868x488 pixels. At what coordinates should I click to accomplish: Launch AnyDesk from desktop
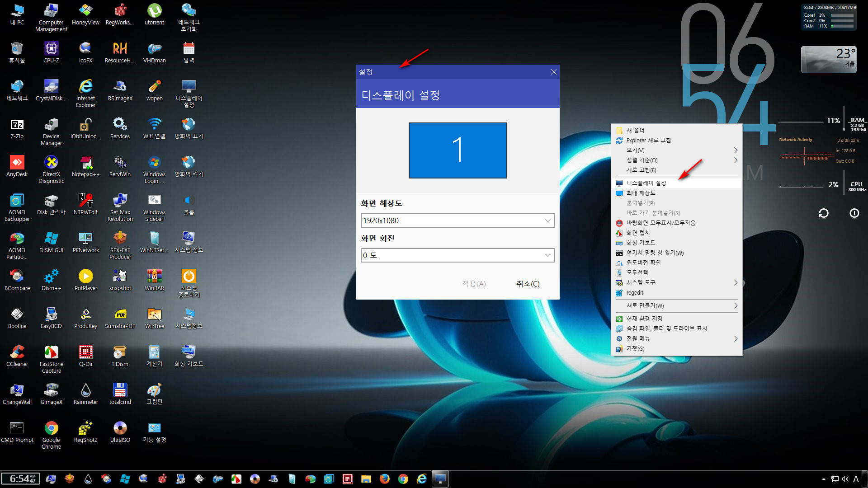point(17,166)
